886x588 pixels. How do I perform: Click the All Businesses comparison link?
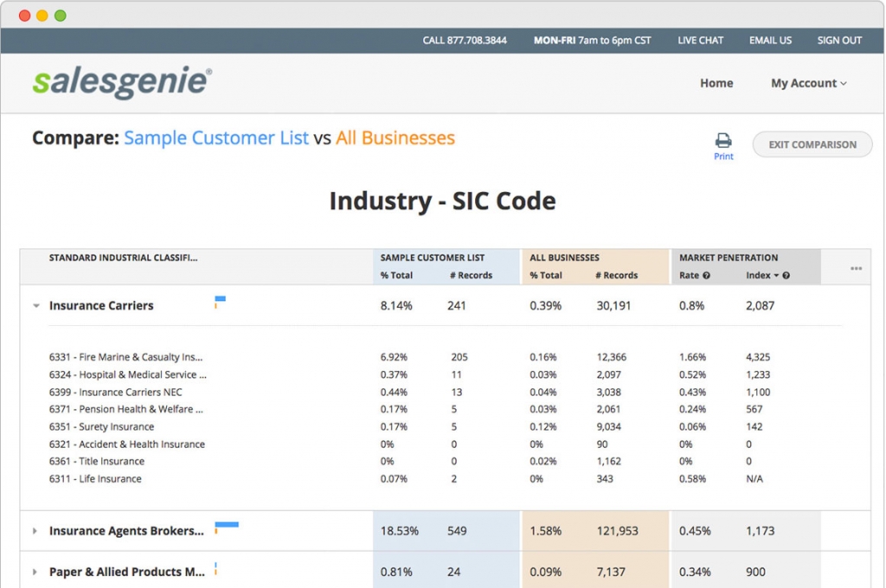pyautogui.click(x=395, y=137)
